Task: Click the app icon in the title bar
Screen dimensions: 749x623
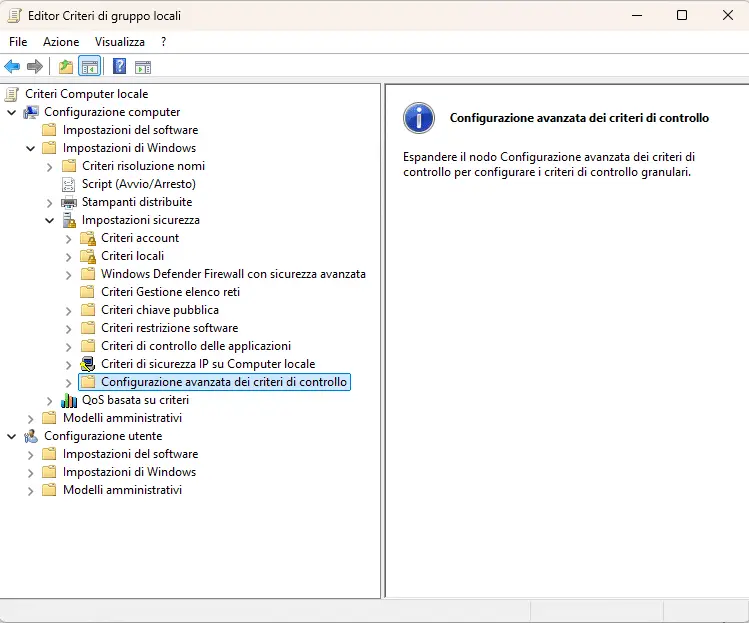Action: pos(15,15)
